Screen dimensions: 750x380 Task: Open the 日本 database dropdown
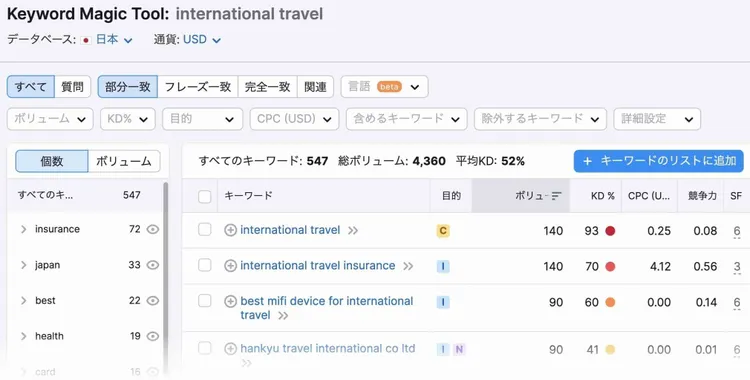[x=114, y=40]
